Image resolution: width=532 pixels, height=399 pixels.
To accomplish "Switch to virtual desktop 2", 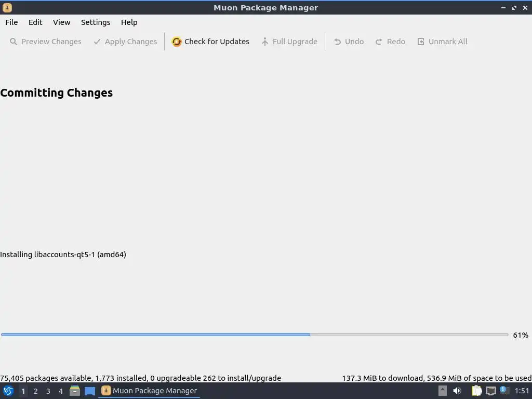I will [36, 391].
